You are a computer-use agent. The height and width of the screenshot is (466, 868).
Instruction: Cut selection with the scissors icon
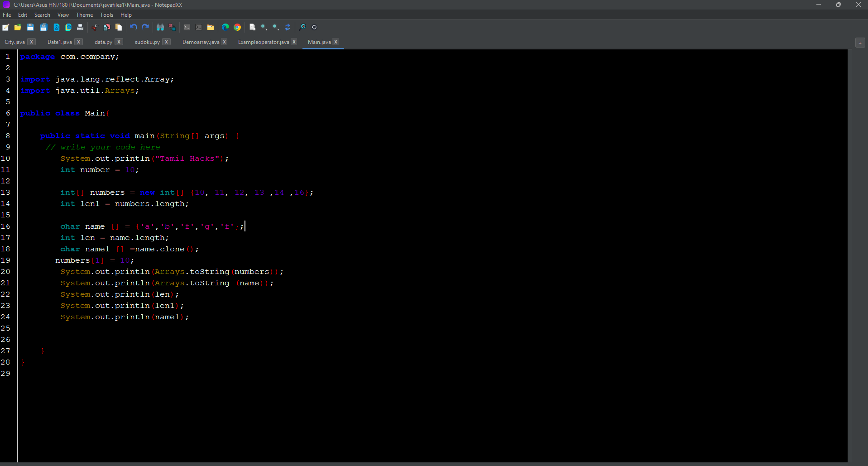(95, 27)
